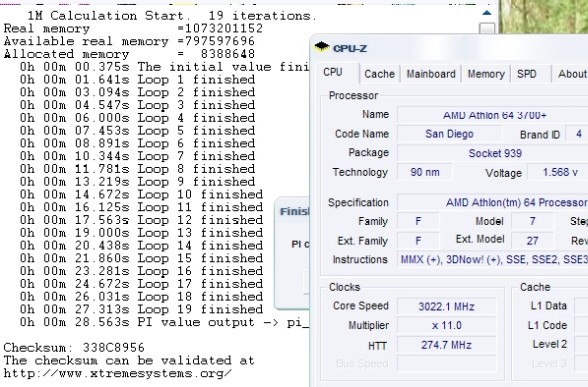
Task: Click the Family value F
Action: [x=418, y=221]
